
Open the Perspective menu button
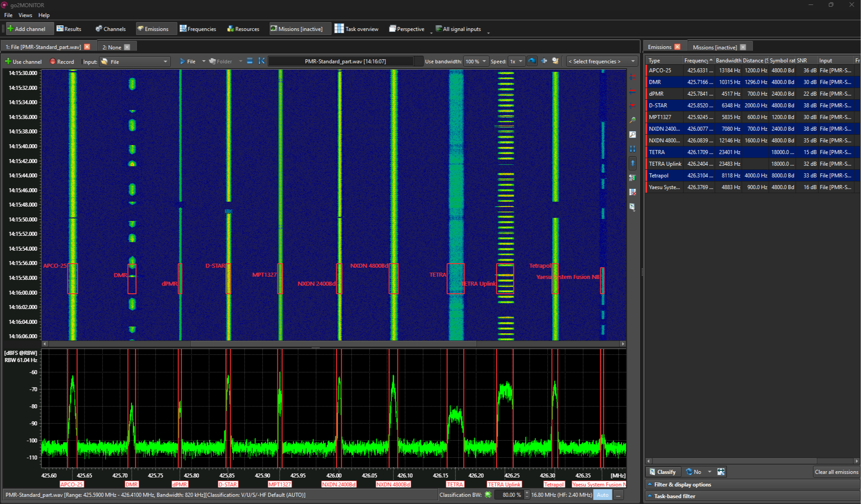(x=407, y=29)
